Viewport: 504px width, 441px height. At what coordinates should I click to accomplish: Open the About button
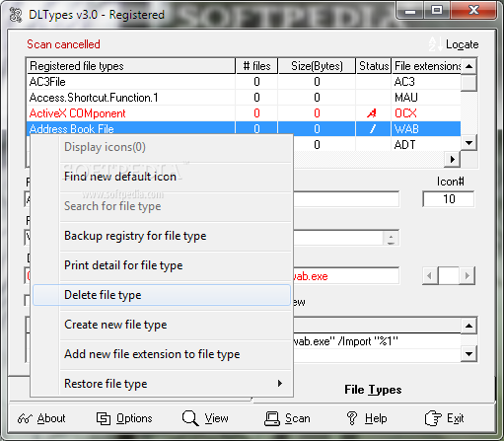[41, 418]
